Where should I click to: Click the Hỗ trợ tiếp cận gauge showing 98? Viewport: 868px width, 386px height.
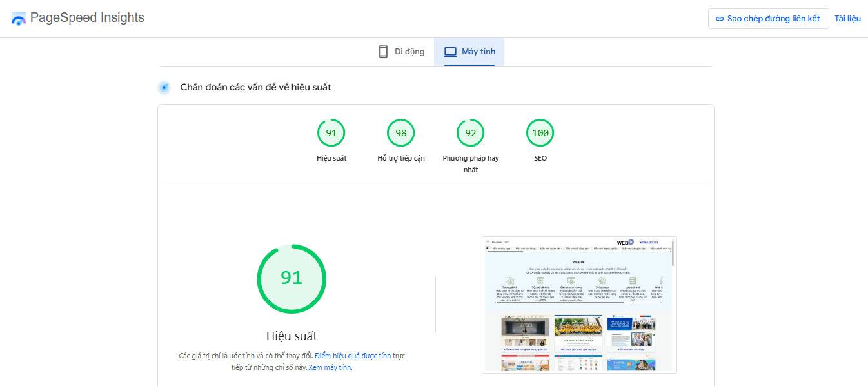click(x=400, y=132)
